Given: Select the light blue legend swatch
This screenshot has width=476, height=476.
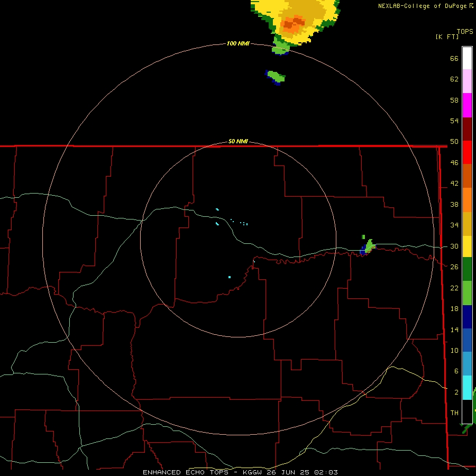Looking at the screenshot, I should pos(467,364).
